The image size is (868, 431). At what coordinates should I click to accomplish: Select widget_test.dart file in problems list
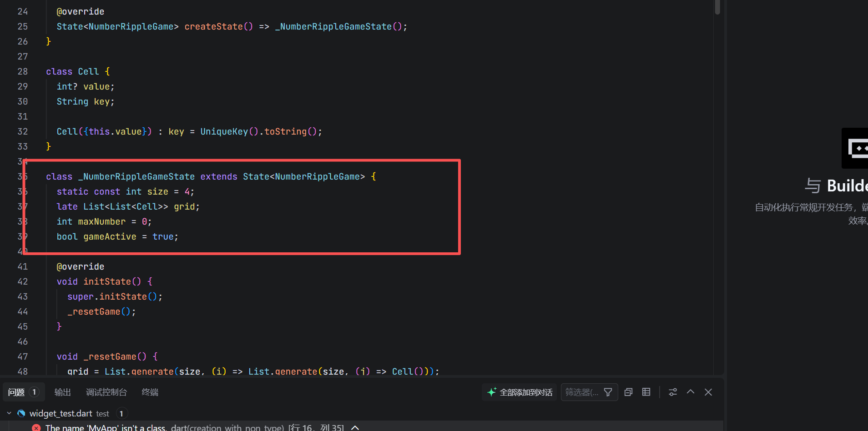[x=61, y=413]
